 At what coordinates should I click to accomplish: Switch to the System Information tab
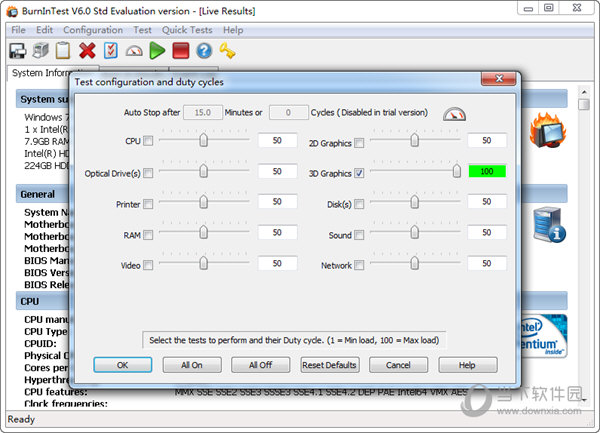pyautogui.click(x=40, y=73)
